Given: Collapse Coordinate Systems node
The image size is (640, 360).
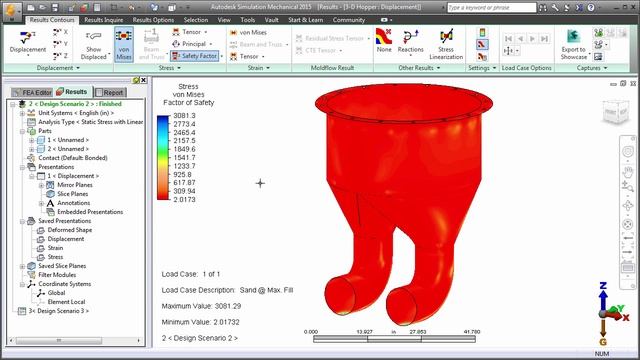Looking at the screenshot, I should coord(22,284).
